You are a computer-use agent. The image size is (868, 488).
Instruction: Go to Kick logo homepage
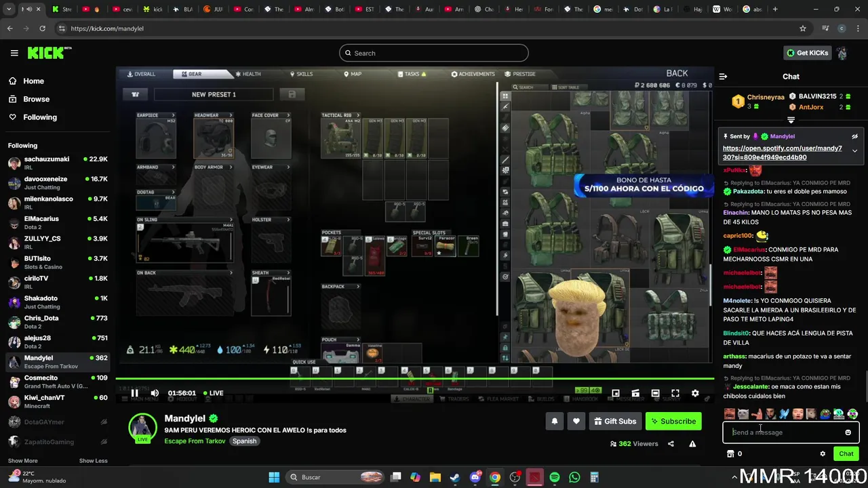tap(50, 53)
